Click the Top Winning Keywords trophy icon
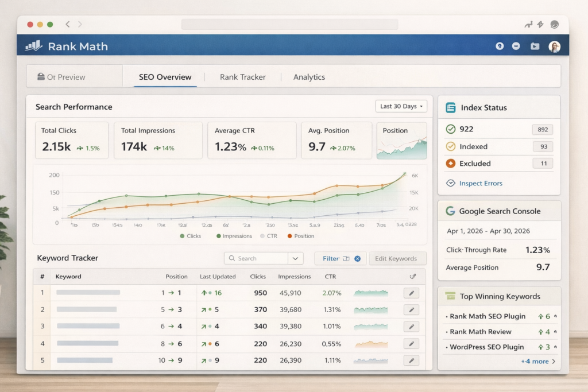 tap(451, 296)
